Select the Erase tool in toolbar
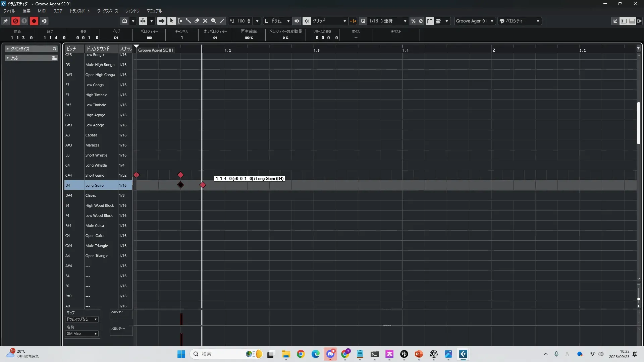 click(197, 21)
